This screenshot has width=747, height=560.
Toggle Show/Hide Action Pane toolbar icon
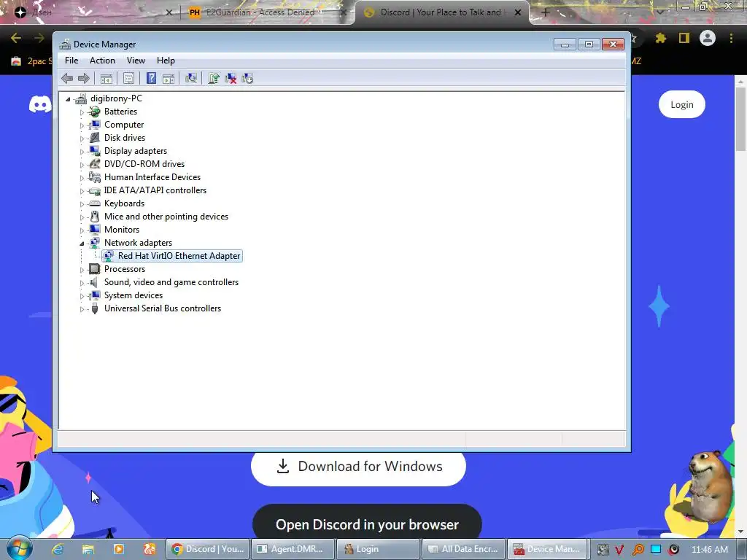click(x=169, y=79)
